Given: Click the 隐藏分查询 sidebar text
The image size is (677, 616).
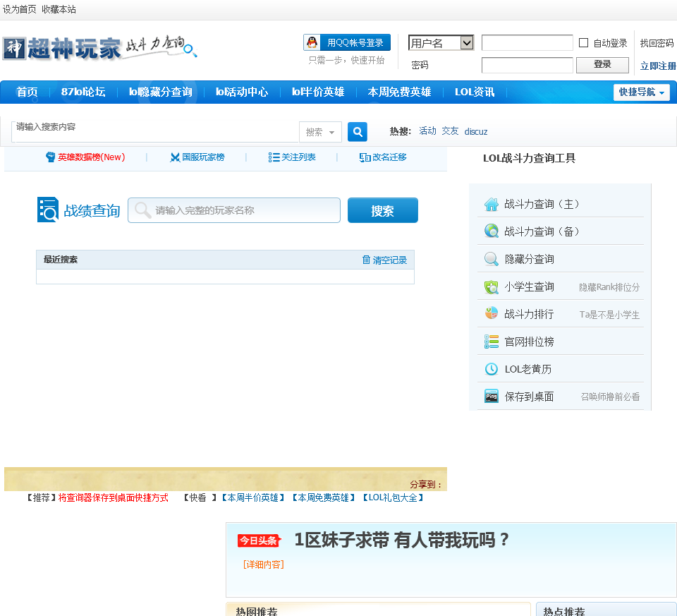Looking at the screenshot, I should 530,259.
